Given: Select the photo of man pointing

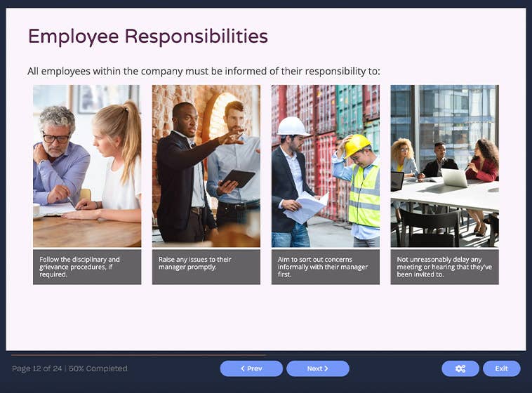Looking at the screenshot, I should (x=206, y=166).
